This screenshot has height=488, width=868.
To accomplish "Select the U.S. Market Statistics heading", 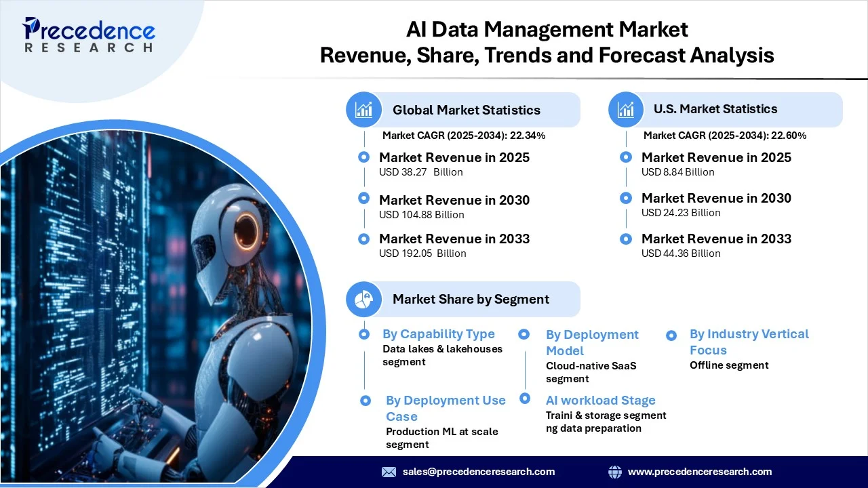I will coord(715,108).
